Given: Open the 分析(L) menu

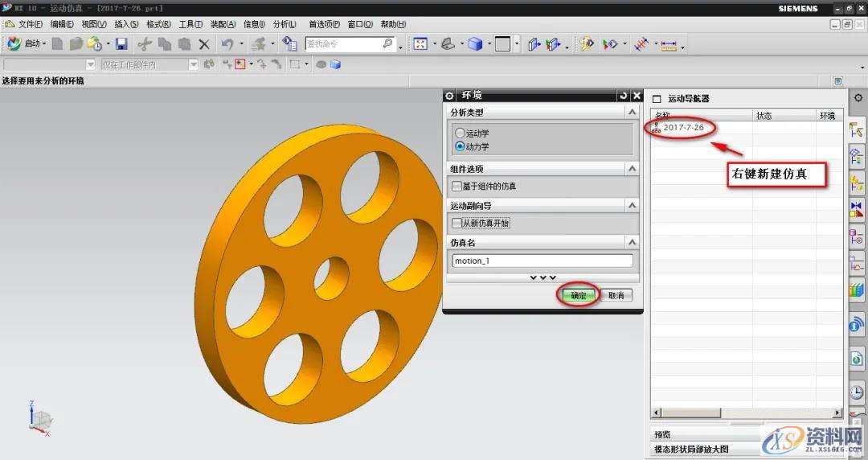Looking at the screenshot, I should (285, 24).
